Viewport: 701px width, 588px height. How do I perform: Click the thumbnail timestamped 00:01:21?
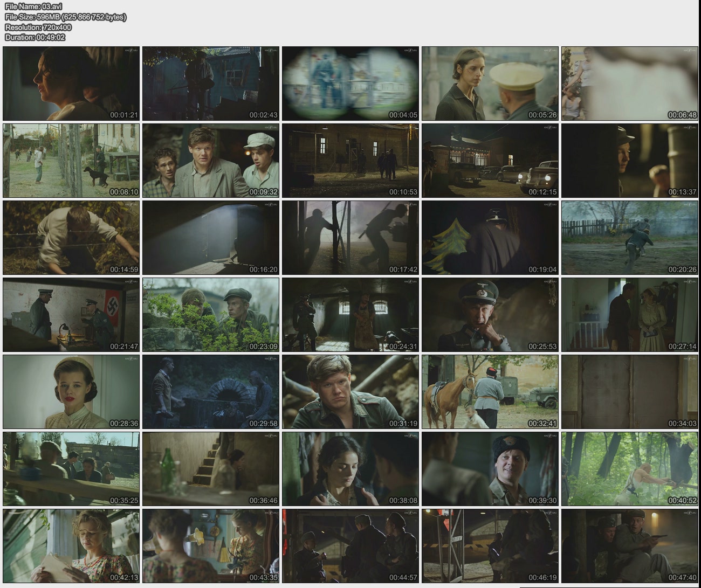point(71,84)
